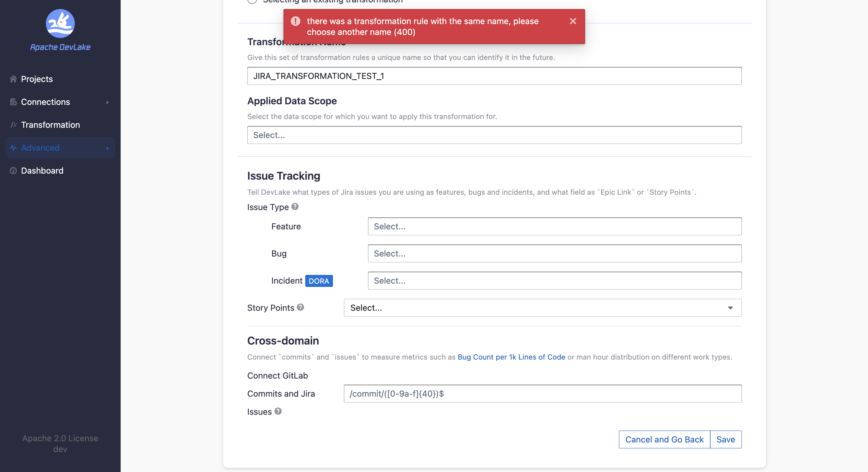Viewport: 868px width, 472px height.
Task: Expand the Advanced submenu arrow
Action: 107,148
